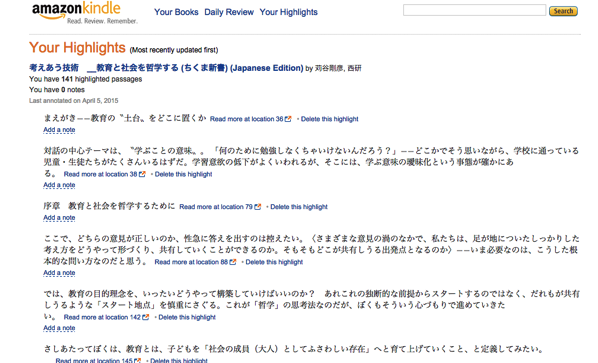Delete the highlight at location 79

coord(299,207)
